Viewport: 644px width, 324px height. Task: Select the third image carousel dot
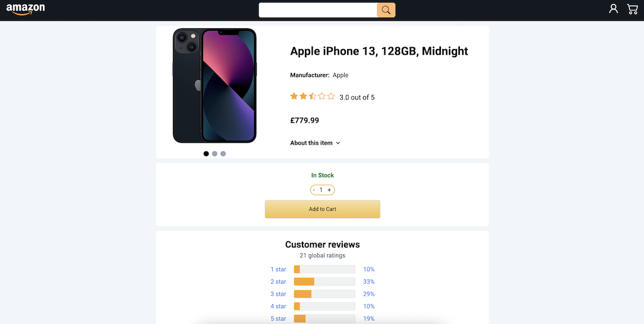[223, 154]
